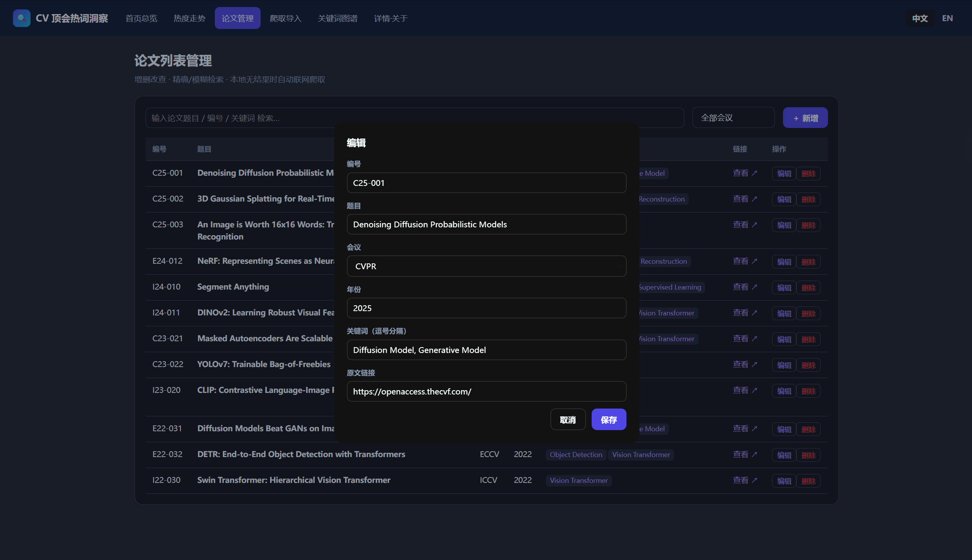Focus the paper search input box
Screen dimensions: 972x560
coord(415,118)
